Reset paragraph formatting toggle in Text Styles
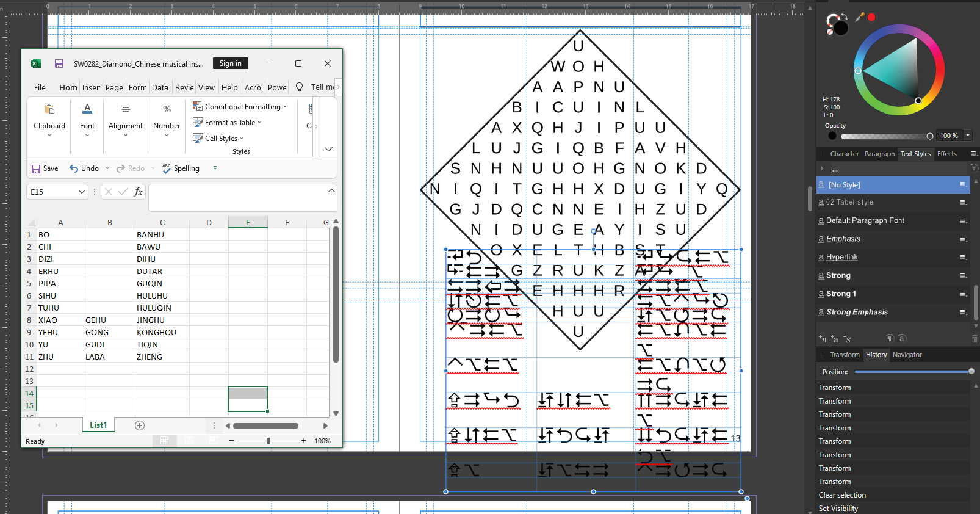The image size is (980, 514). coord(890,338)
